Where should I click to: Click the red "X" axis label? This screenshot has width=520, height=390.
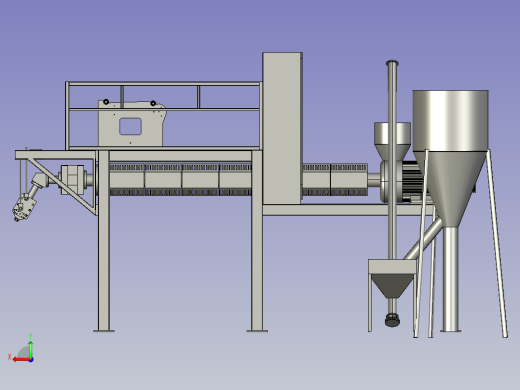9,357
